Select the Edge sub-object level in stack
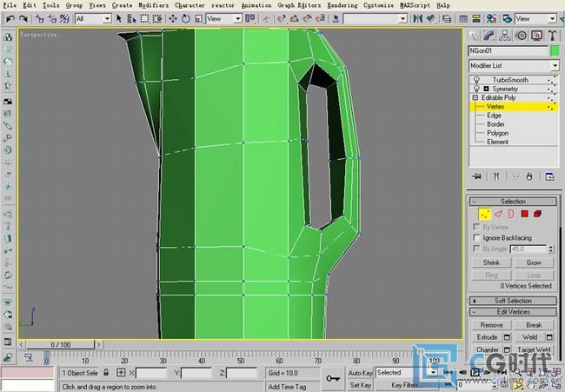Screen dimensions: 565x392 (x=494, y=116)
